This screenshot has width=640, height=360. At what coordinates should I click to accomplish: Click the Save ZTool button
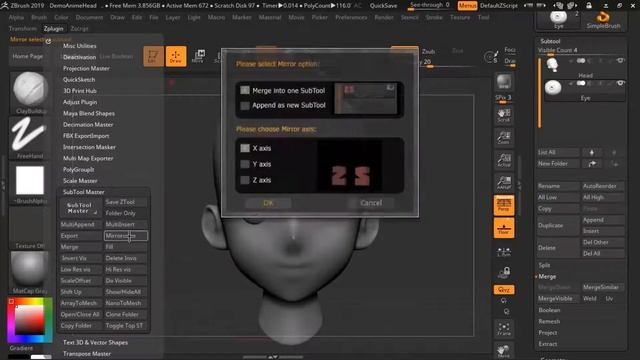pyautogui.click(x=125, y=202)
